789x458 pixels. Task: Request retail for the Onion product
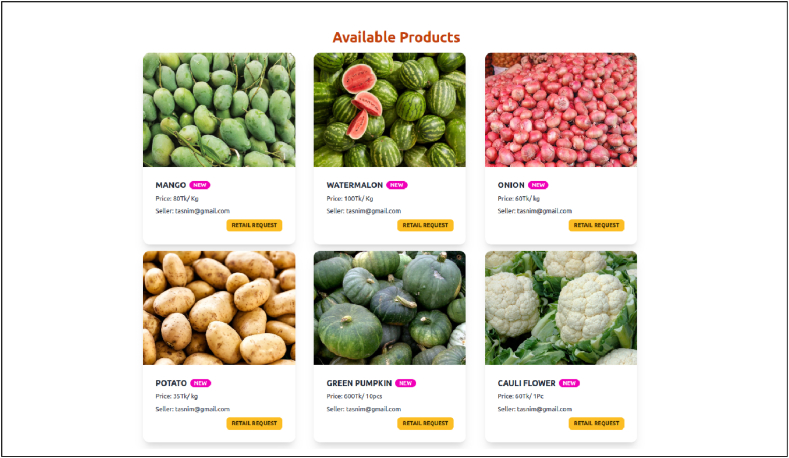(596, 225)
